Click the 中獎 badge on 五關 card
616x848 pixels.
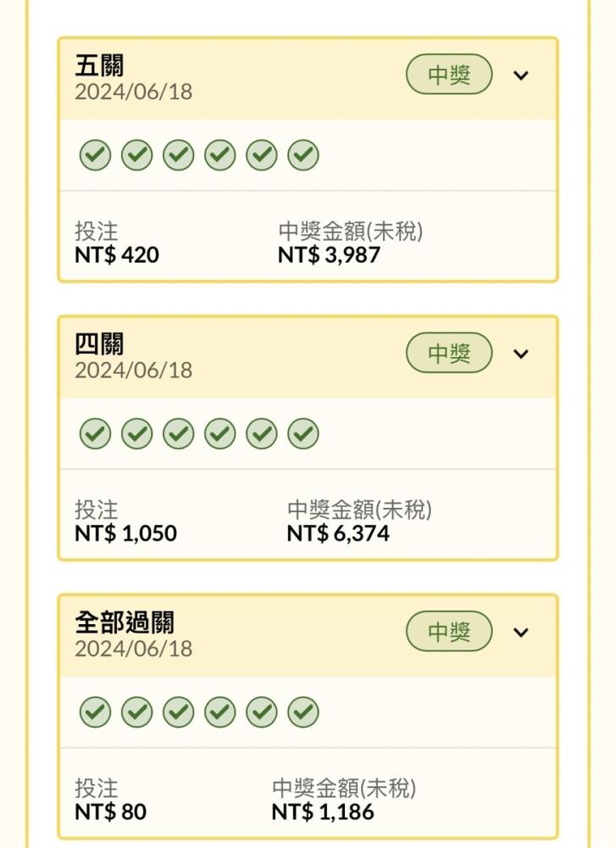coord(449,75)
